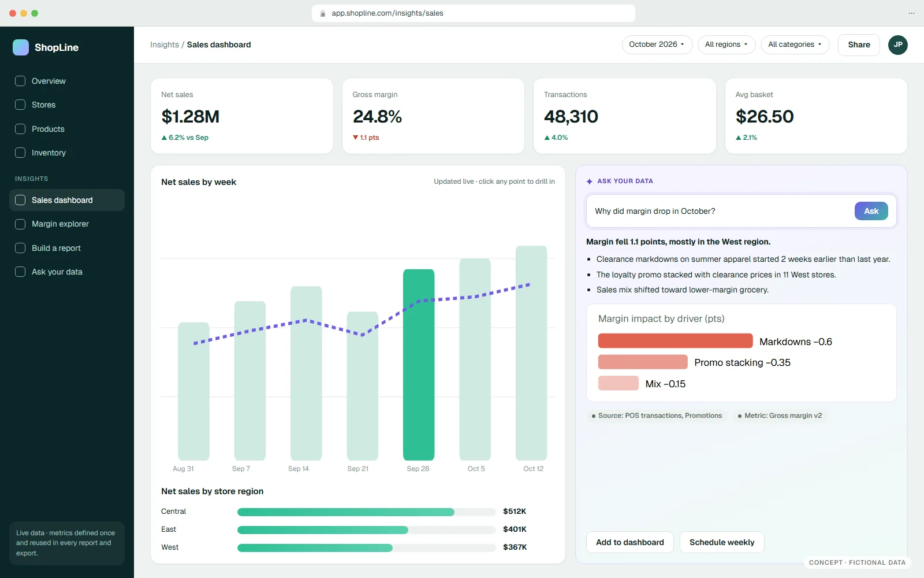
Task: Click the ShopLine logo icon
Action: coord(21,47)
